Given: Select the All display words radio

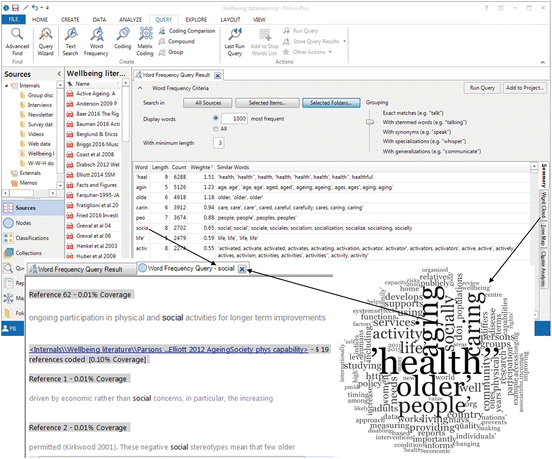Looking at the screenshot, I should 215,129.
